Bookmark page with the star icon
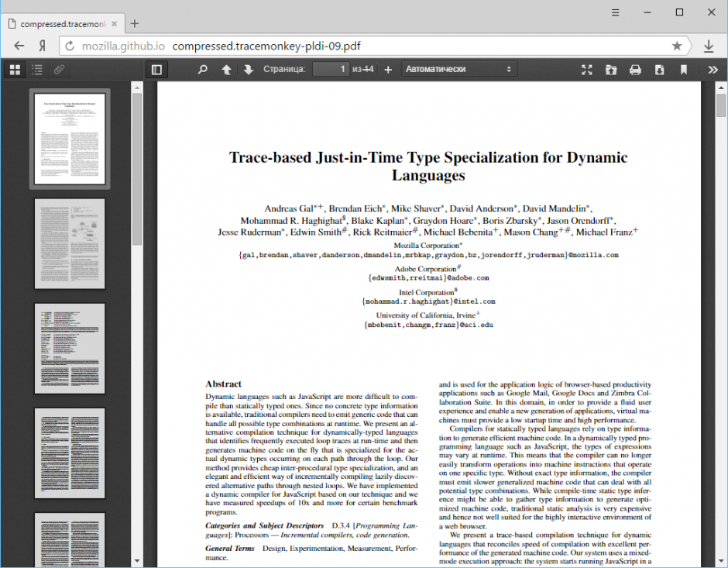This screenshot has height=568, width=728. [676, 46]
